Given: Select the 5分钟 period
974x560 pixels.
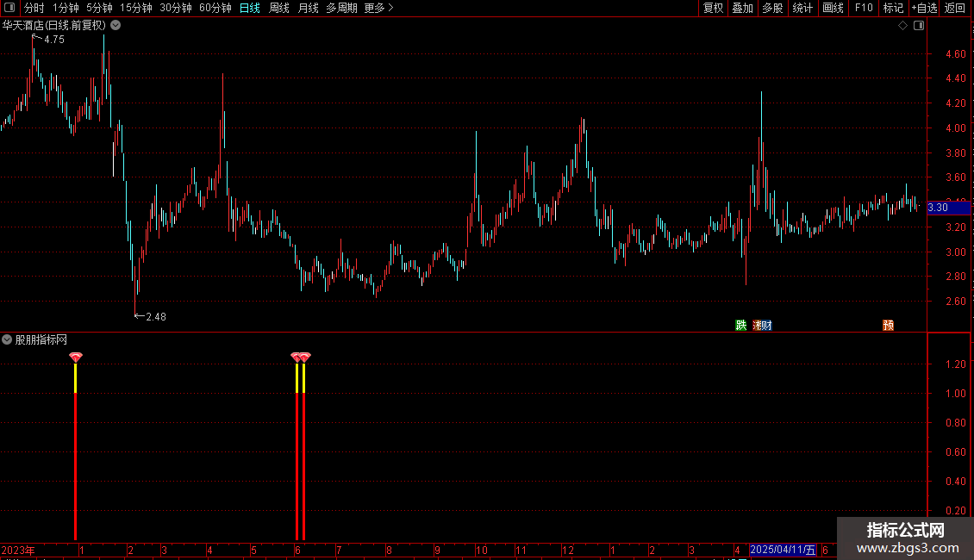Looking at the screenshot, I should click(x=99, y=8).
